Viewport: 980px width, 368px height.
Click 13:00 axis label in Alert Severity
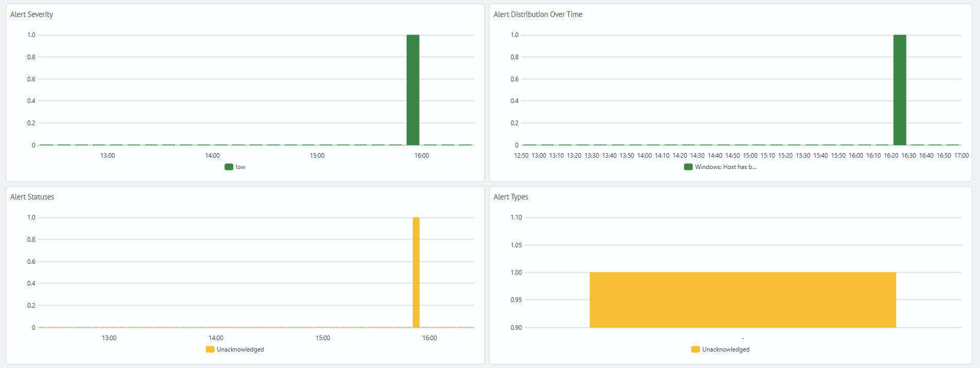(108, 156)
